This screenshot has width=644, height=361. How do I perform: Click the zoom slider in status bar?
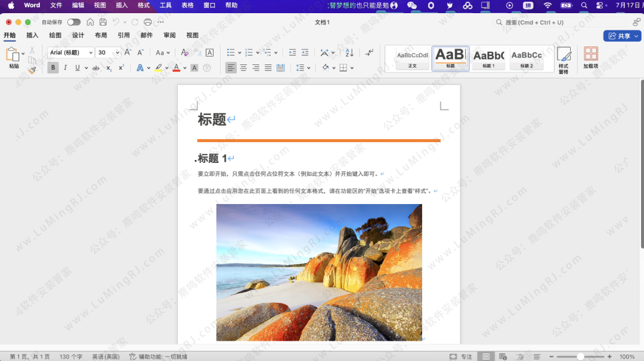[x=580, y=357]
